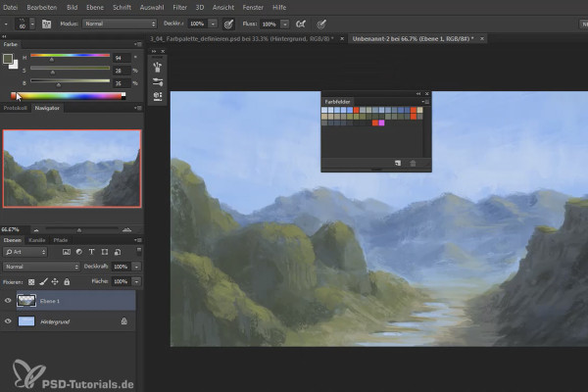Zoom in with Navigator large mountains icon

pyautogui.click(x=126, y=229)
